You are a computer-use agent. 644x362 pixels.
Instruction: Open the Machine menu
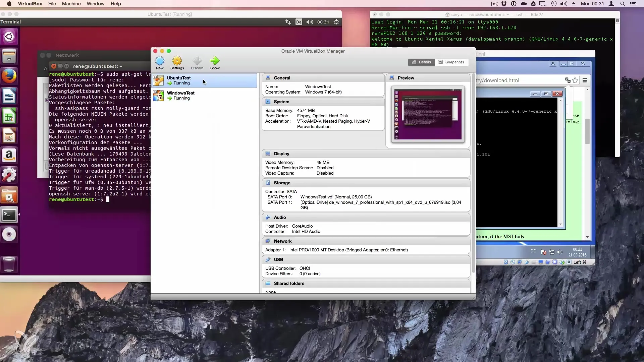click(x=71, y=4)
